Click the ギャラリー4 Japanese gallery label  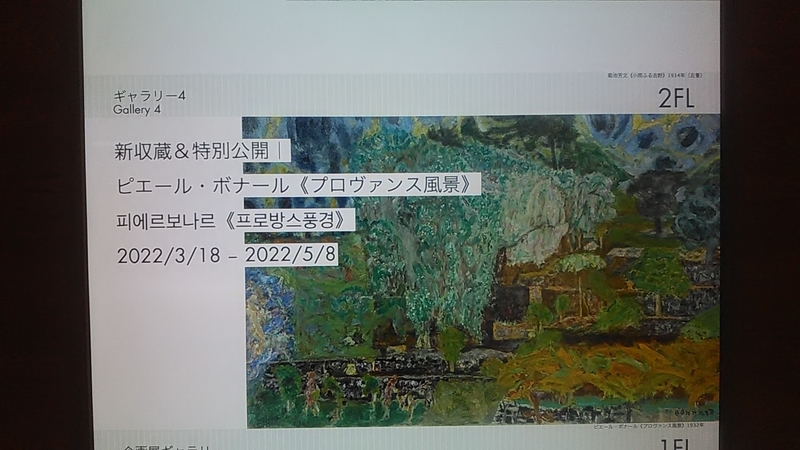point(149,96)
